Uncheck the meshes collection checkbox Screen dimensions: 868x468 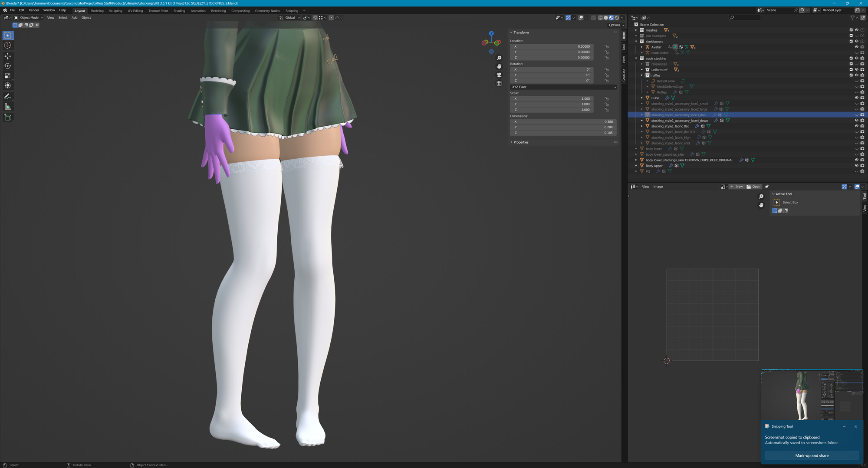[851, 30]
